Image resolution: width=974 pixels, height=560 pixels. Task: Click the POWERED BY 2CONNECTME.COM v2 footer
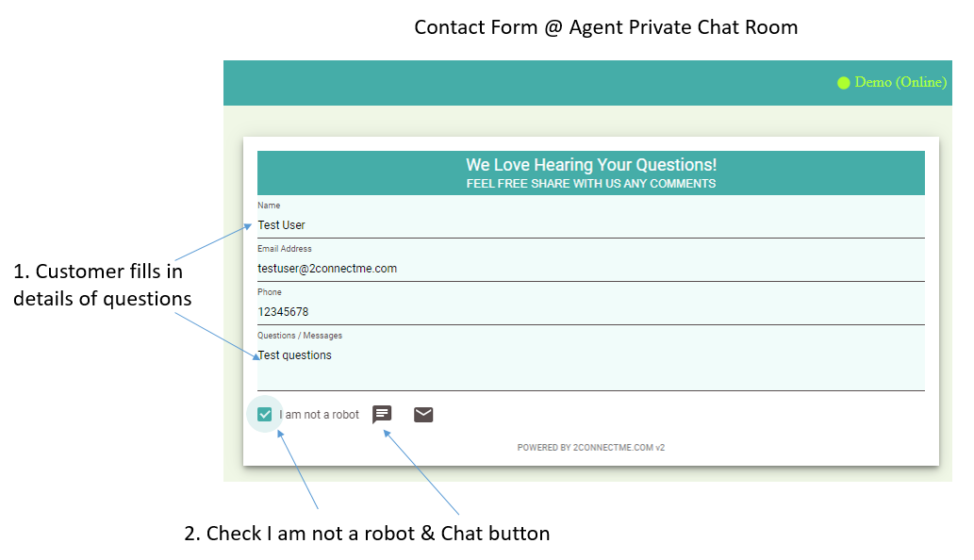pos(591,447)
